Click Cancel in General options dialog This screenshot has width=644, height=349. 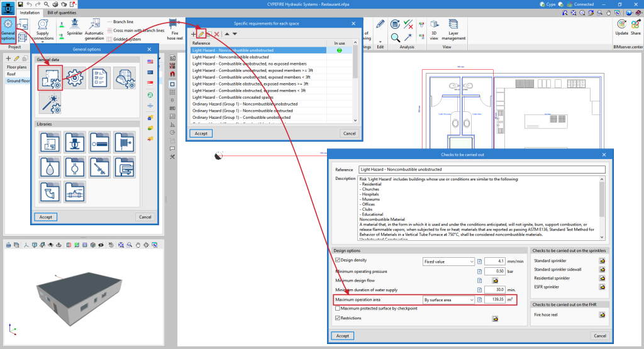(145, 217)
